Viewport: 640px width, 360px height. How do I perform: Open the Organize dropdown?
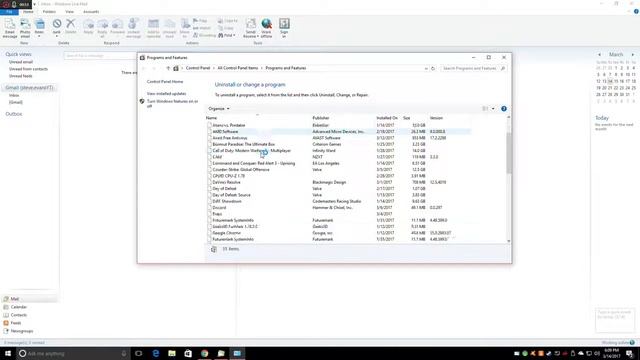219,109
